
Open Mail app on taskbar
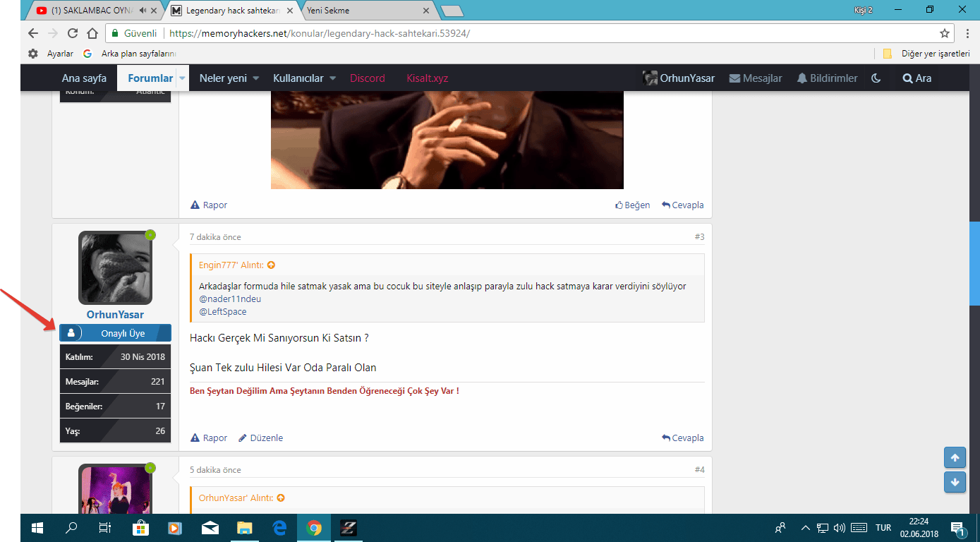click(210, 528)
